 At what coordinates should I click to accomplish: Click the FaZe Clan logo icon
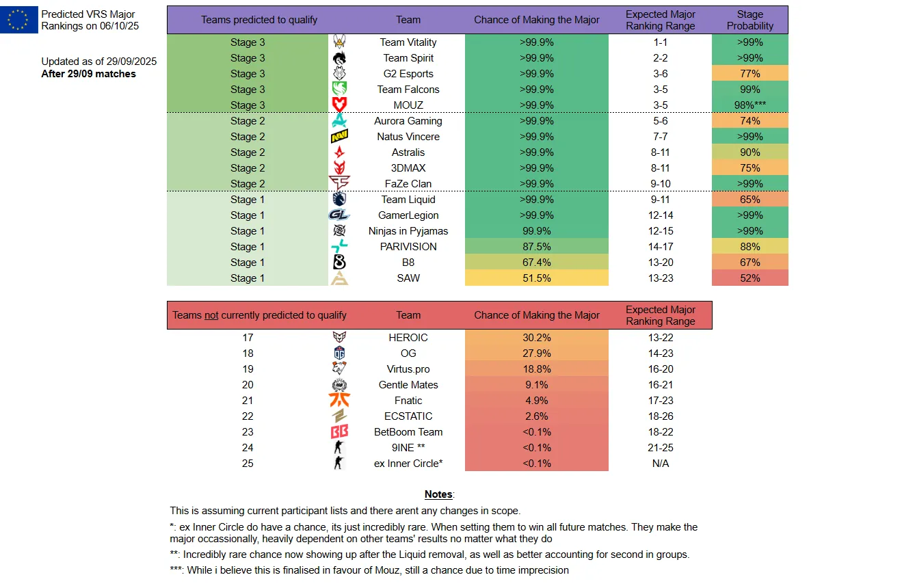pos(339,184)
